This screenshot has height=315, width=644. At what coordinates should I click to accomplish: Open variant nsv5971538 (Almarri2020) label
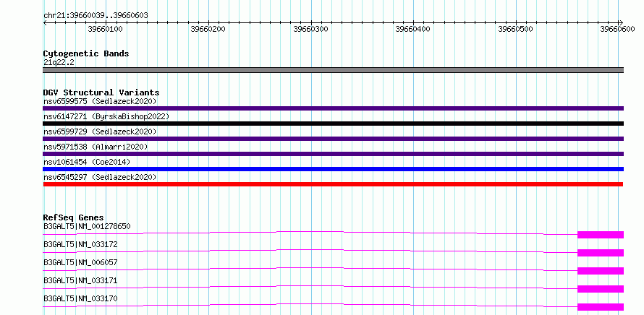click(96, 147)
